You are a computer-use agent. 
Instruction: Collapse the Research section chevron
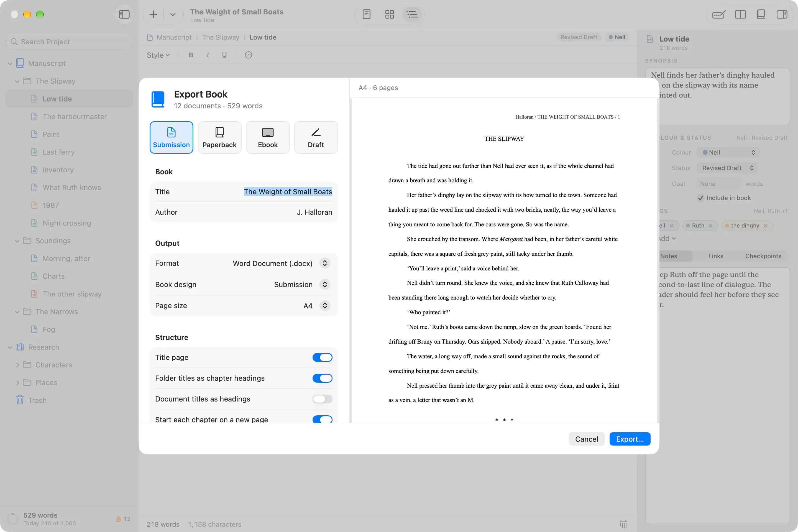[x=10, y=347]
